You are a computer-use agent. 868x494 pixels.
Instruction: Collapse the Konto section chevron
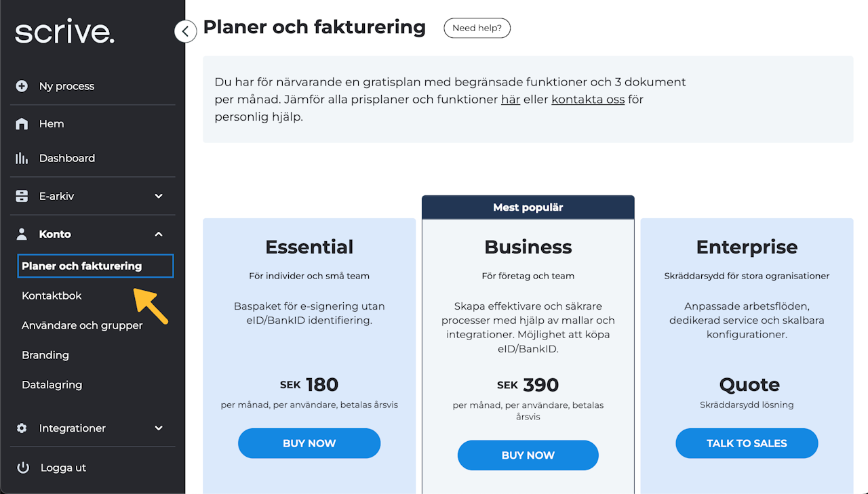coord(159,234)
